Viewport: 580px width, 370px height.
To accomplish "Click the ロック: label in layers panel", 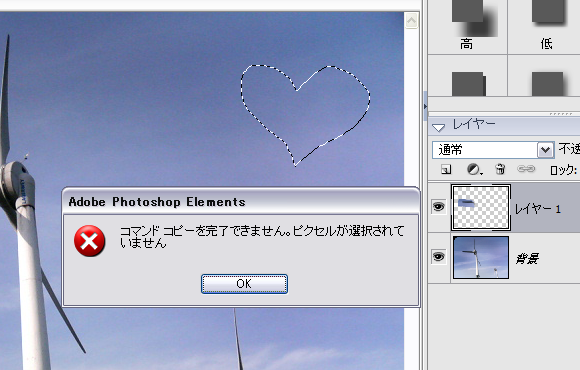I will (563, 170).
